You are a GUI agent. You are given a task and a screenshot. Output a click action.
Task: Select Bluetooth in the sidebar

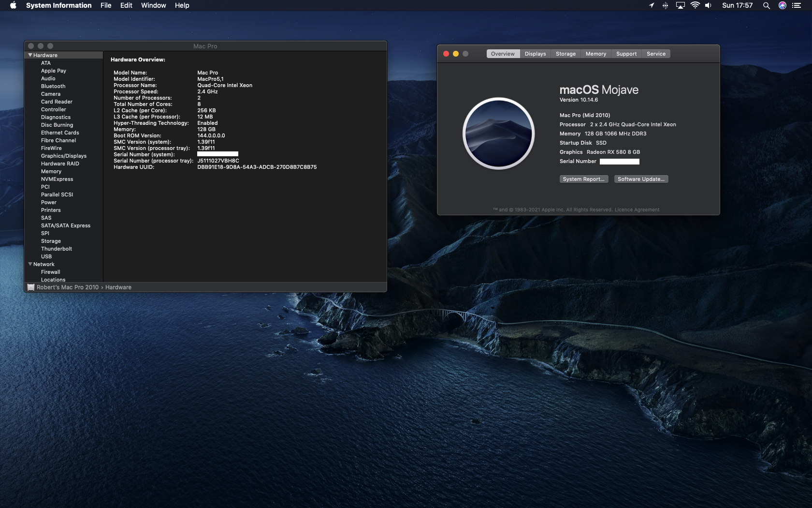click(53, 86)
